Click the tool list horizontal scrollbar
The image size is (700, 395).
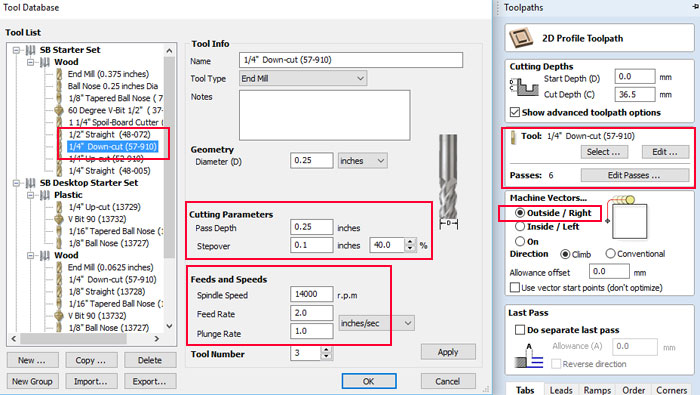pos(85,339)
